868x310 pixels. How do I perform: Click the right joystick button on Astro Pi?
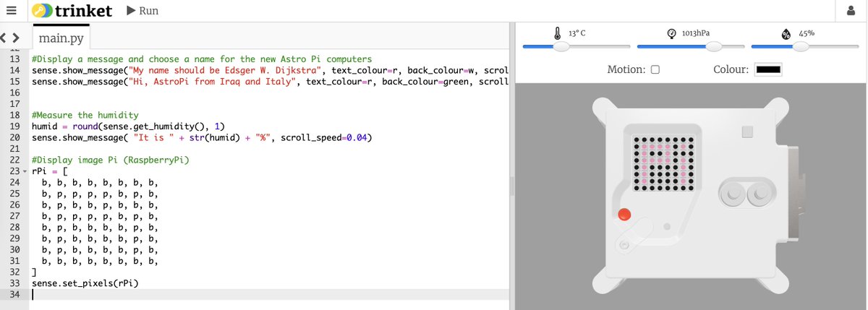[x=759, y=194]
